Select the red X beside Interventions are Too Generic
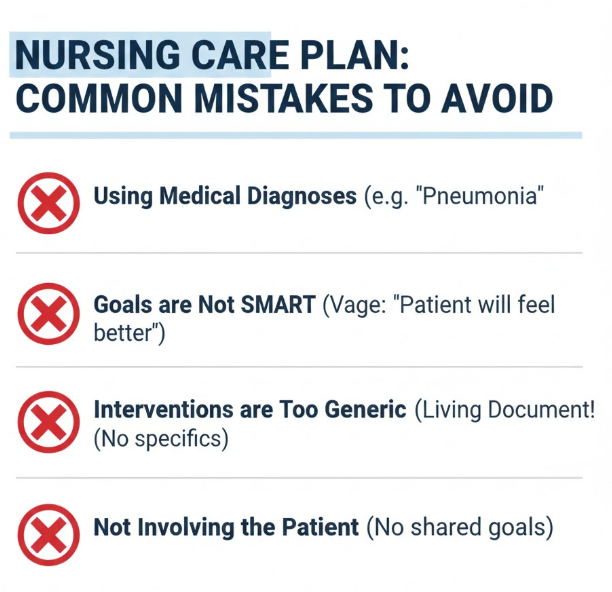The height and width of the screenshot is (592, 612). [48, 424]
